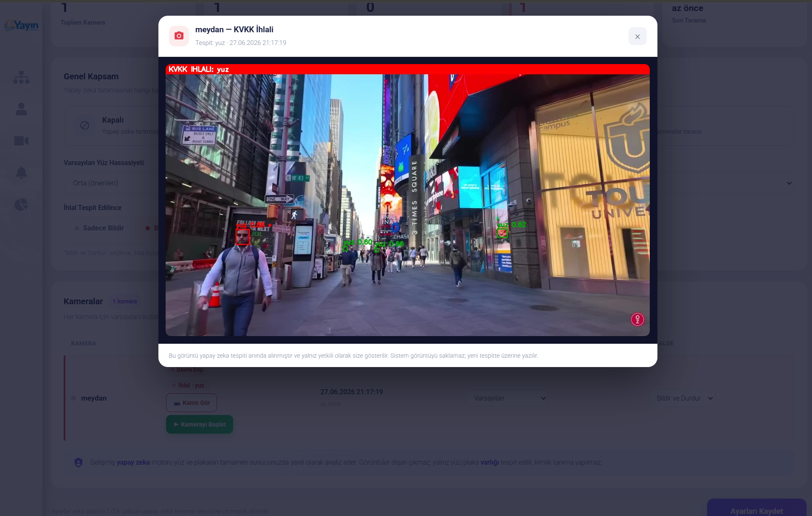This screenshot has width=812, height=516.
Task: Select the Kapalı scope option card
Action: click(111, 126)
